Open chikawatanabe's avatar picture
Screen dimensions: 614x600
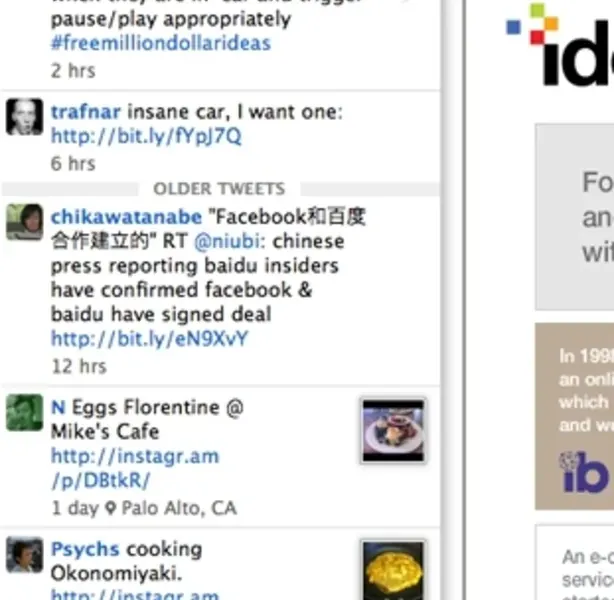24,222
